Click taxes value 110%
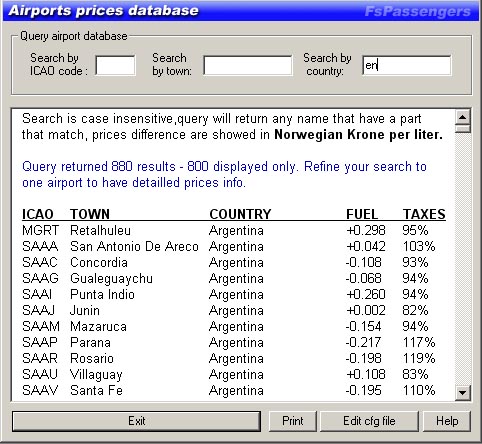482x444 pixels. [419, 391]
